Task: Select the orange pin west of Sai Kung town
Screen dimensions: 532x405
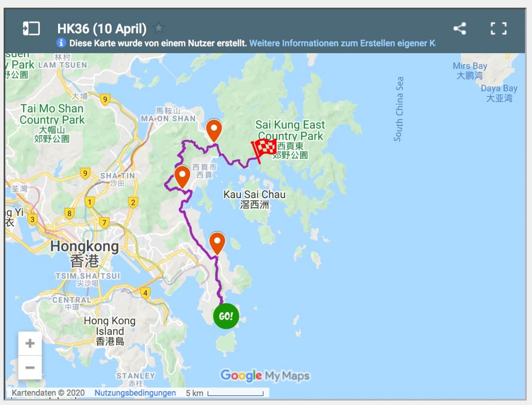Action: 182,177
